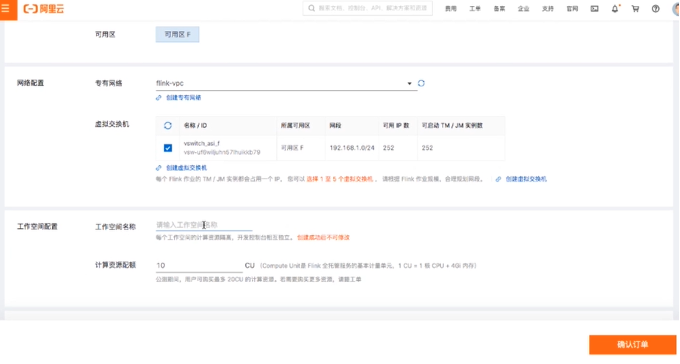Viewport: 680px width, 364px height.
Task: Open the hamburger menu at top left
Action: point(6,8)
